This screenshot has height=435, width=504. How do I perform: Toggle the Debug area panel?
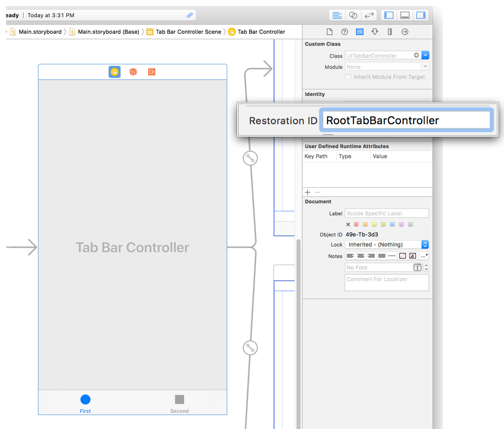pyautogui.click(x=405, y=16)
